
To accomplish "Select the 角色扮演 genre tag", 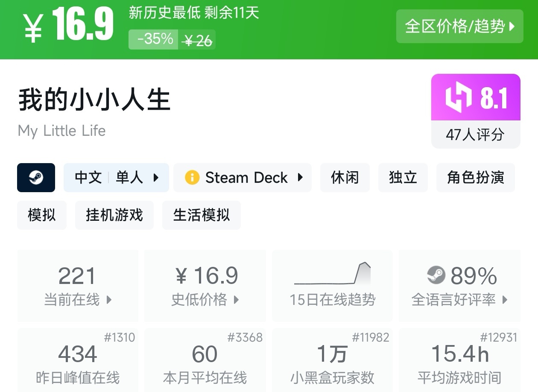I will 475,178.
